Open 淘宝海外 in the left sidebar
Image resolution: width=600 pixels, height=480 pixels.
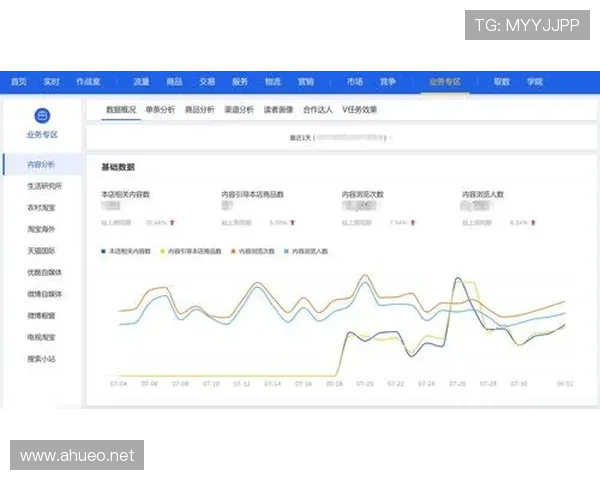click(41, 229)
